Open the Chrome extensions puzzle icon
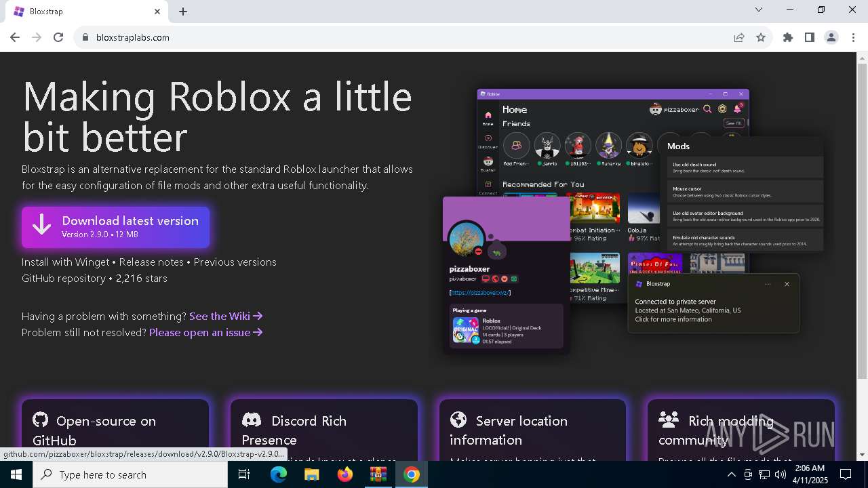This screenshot has width=868, height=488. [x=788, y=38]
